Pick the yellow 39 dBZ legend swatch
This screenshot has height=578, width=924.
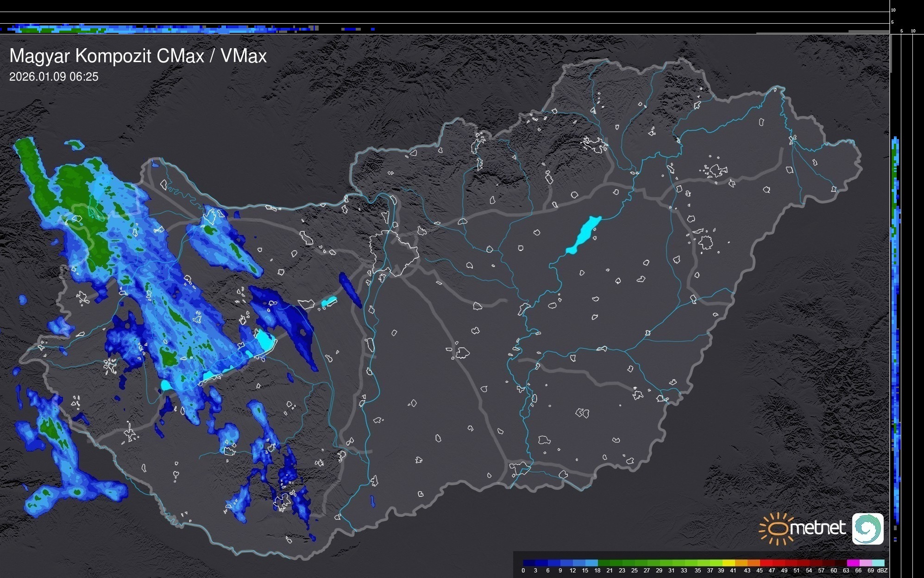click(x=729, y=563)
